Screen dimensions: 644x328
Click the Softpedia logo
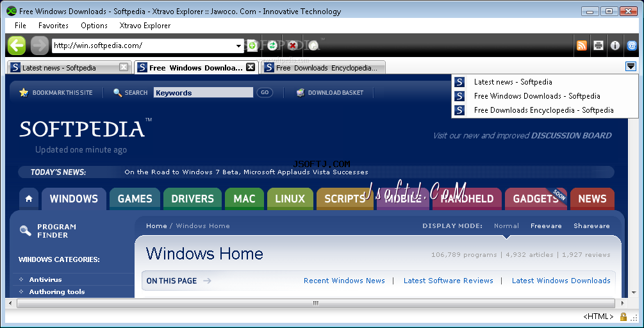[85, 129]
